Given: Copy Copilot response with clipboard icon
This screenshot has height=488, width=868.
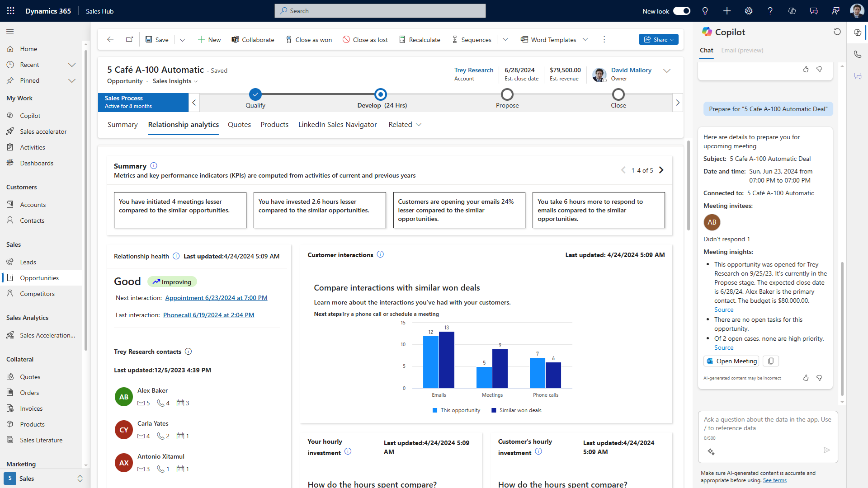Looking at the screenshot, I should tap(771, 361).
